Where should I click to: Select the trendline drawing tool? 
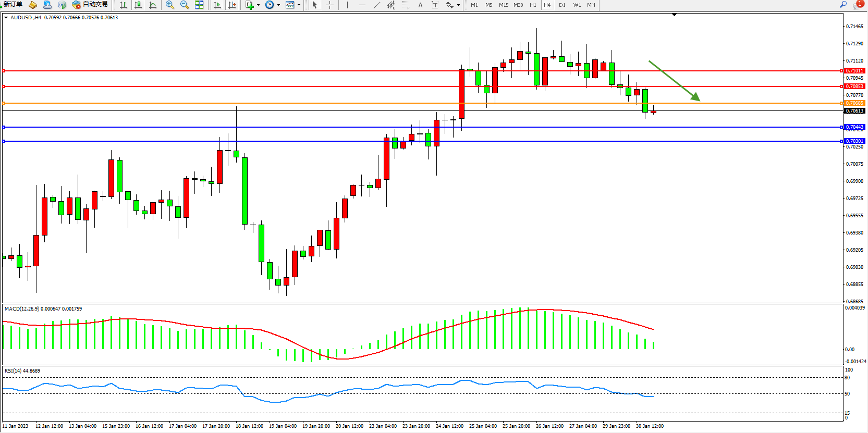[x=377, y=5]
